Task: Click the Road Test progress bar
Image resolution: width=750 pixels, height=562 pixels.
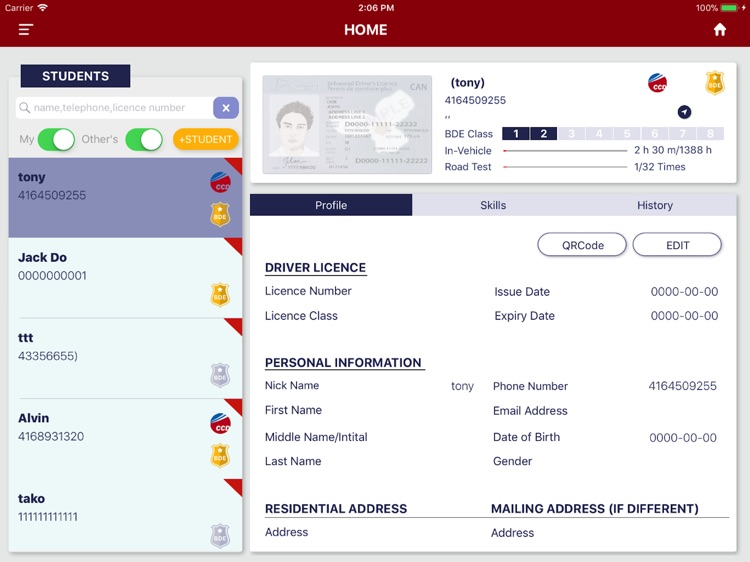Action: click(x=565, y=167)
